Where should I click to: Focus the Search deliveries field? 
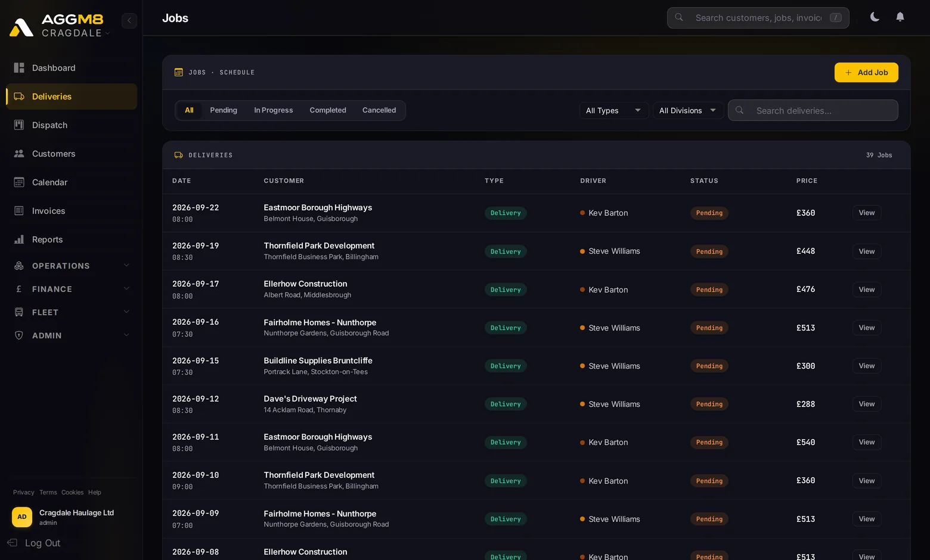pyautogui.click(x=813, y=110)
